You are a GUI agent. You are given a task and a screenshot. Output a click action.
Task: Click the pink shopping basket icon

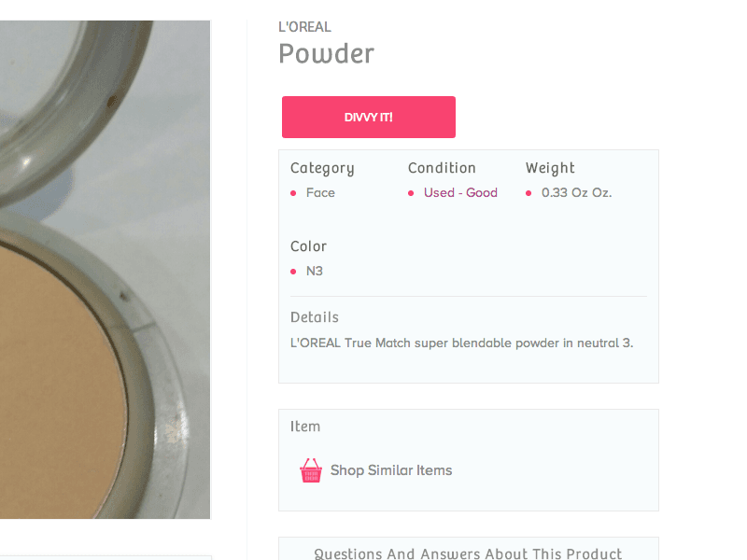311,470
